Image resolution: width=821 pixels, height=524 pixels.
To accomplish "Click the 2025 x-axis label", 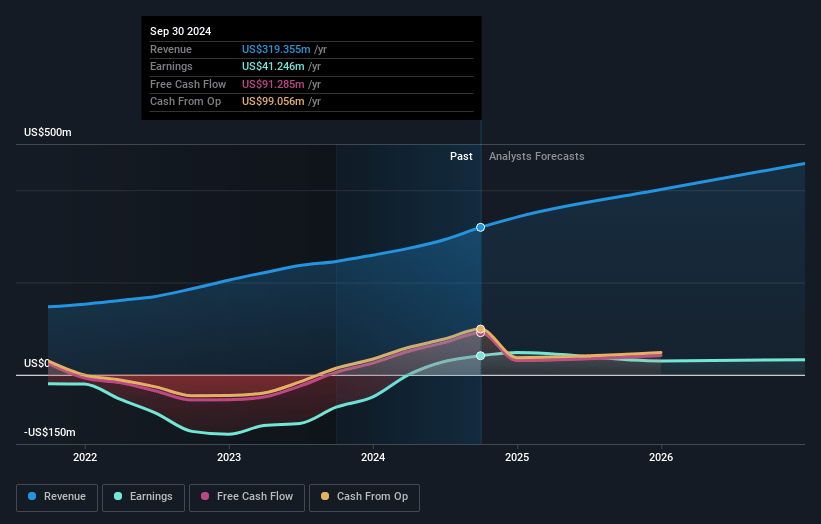I will point(517,457).
